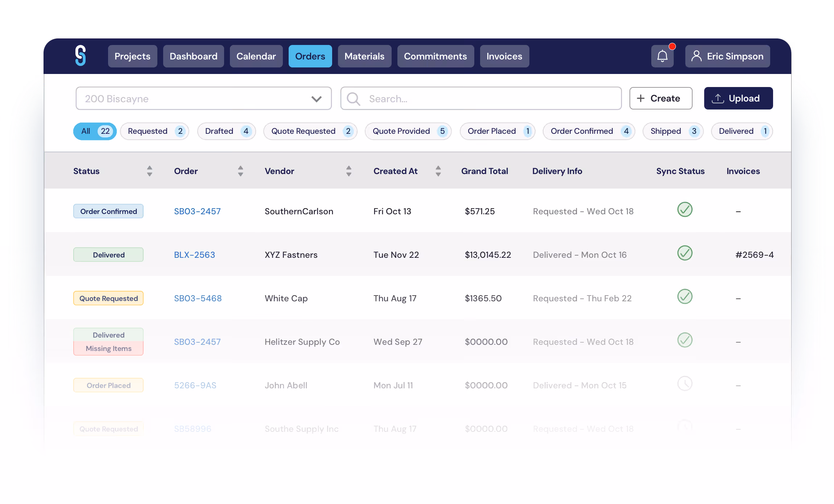Screen dimensions: 834x504
Task: Filter orders by Quote Provided status
Action: coord(408,131)
